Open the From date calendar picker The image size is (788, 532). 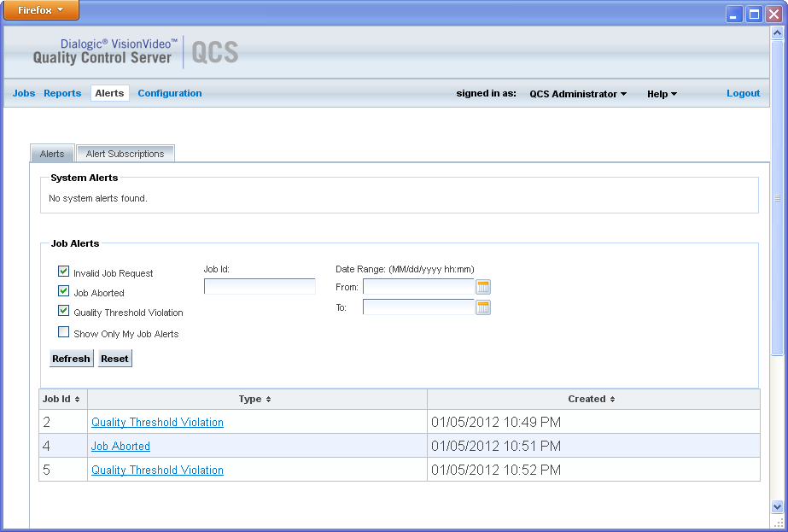click(x=483, y=287)
